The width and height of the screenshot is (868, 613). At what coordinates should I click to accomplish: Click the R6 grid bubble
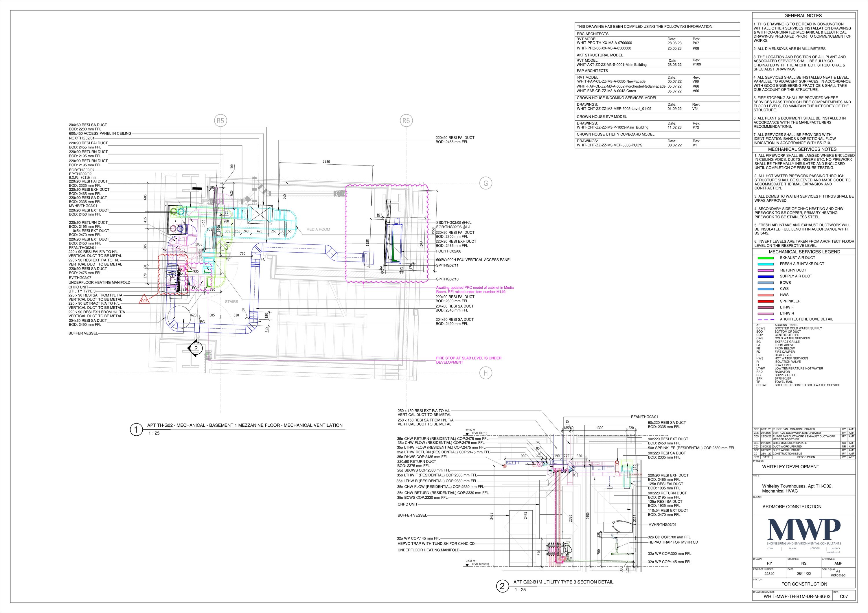[x=406, y=121]
